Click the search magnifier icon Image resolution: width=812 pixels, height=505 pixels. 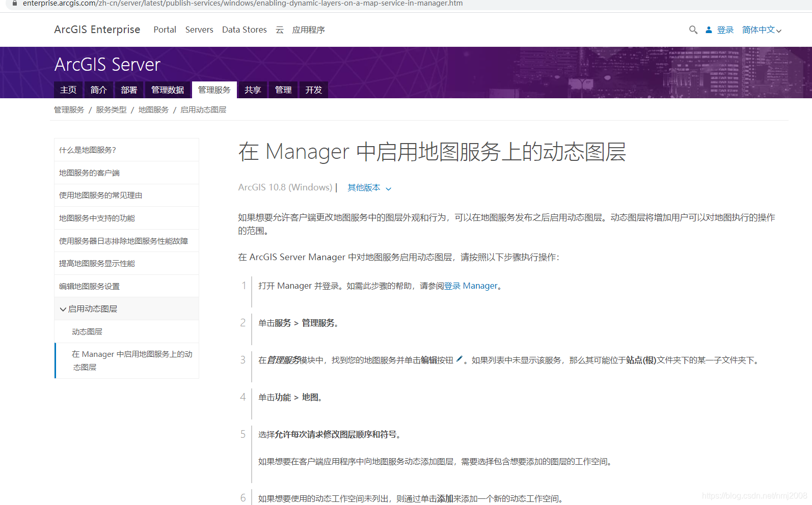click(693, 30)
